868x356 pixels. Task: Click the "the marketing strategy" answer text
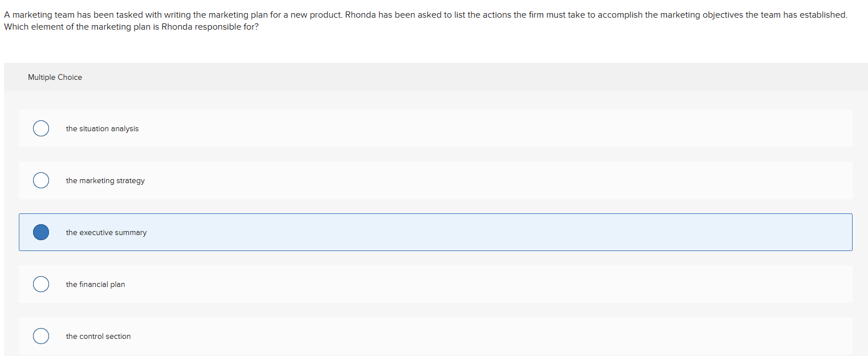[105, 181]
